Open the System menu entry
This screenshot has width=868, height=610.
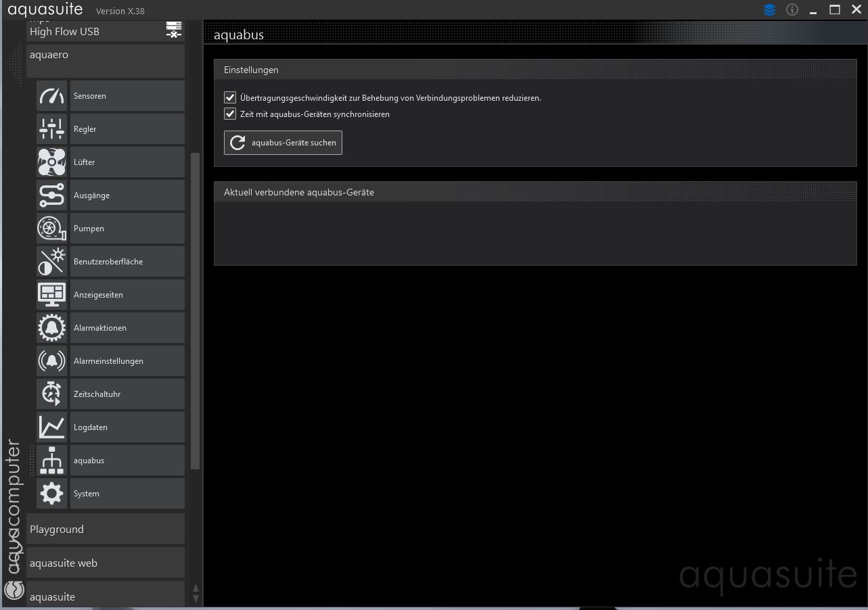click(x=127, y=494)
